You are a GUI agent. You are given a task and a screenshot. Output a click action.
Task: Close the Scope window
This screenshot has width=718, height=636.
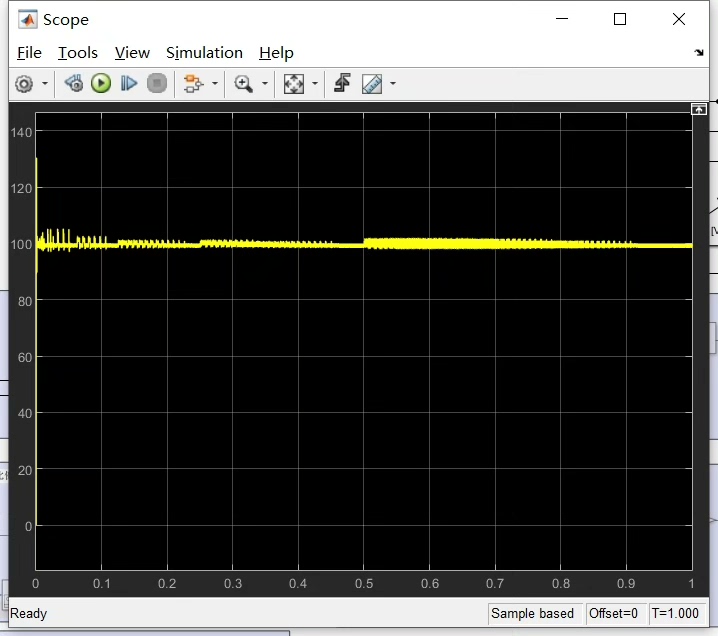[679, 19]
